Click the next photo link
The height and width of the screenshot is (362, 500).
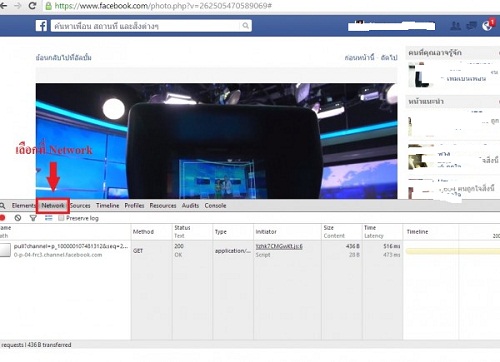389,57
